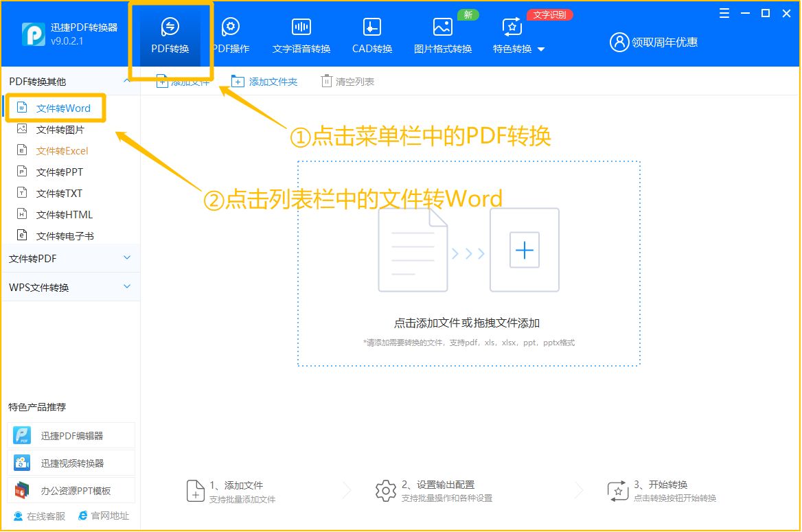Open the 文字语音转换 tab
Image resolution: width=802 pixels, height=532 pixels.
point(301,35)
